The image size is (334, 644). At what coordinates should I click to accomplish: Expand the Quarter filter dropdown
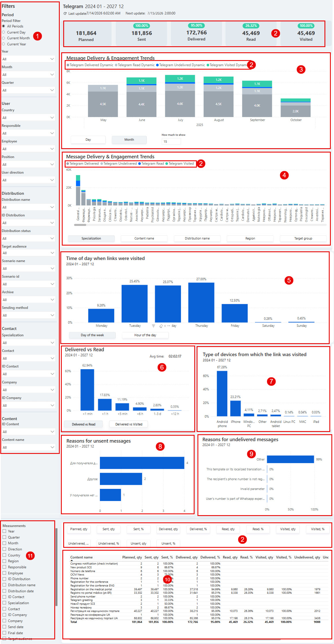tap(28, 90)
